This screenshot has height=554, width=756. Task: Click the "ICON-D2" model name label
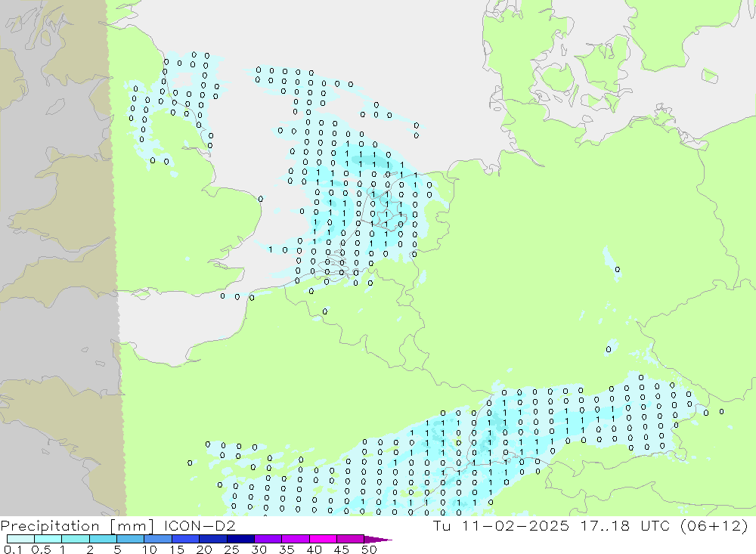click(200, 525)
